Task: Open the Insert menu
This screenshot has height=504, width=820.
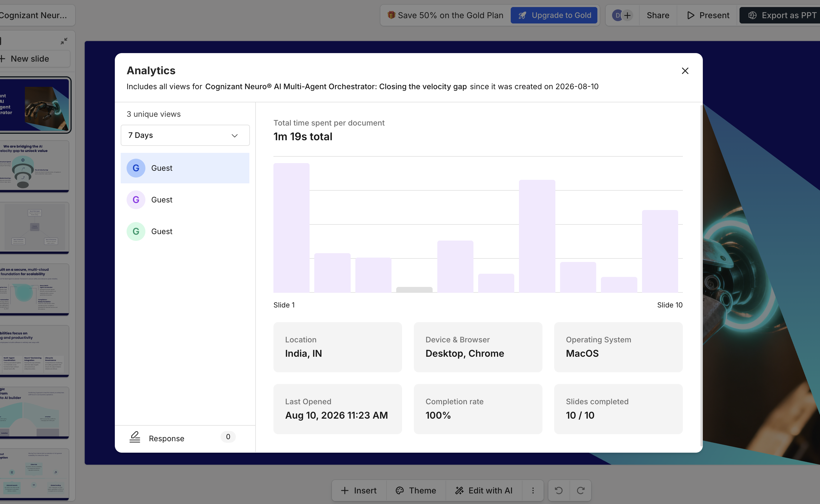Action: tap(359, 490)
